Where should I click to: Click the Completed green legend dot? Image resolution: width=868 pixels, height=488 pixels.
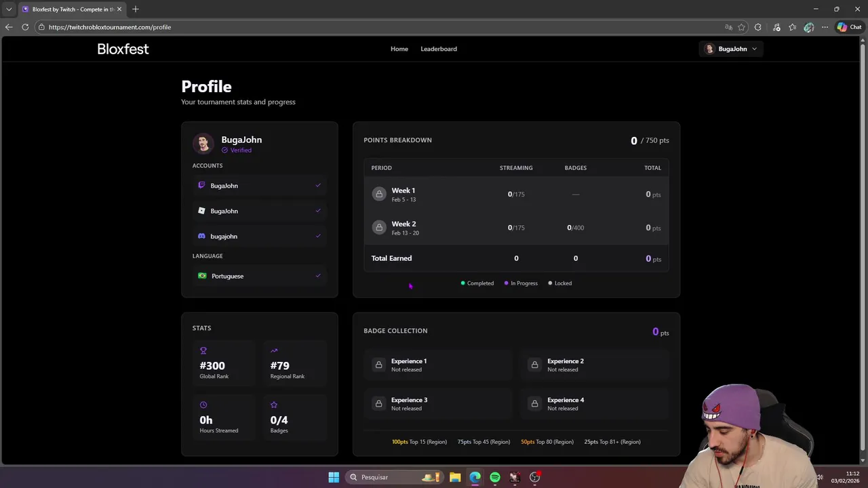tap(463, 283)
